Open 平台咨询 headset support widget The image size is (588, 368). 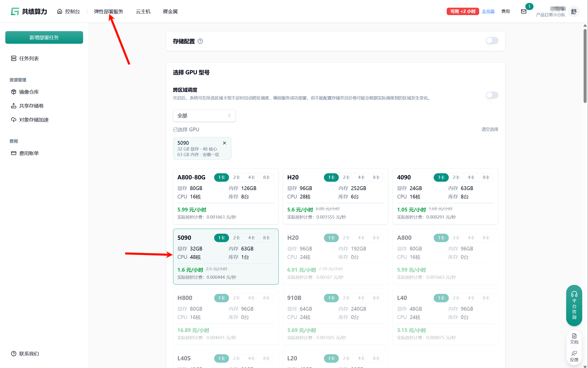coord(574,305)
